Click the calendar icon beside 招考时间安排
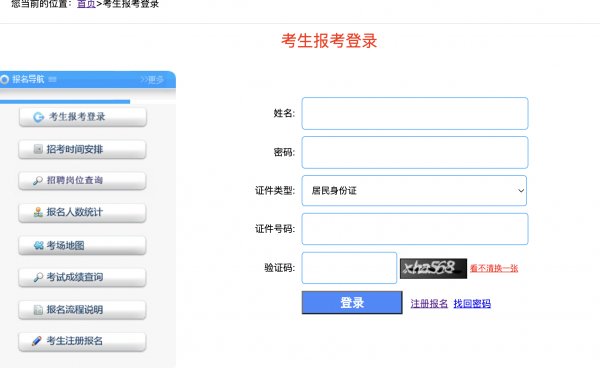600x368 pixels. [x=38, y=149]
